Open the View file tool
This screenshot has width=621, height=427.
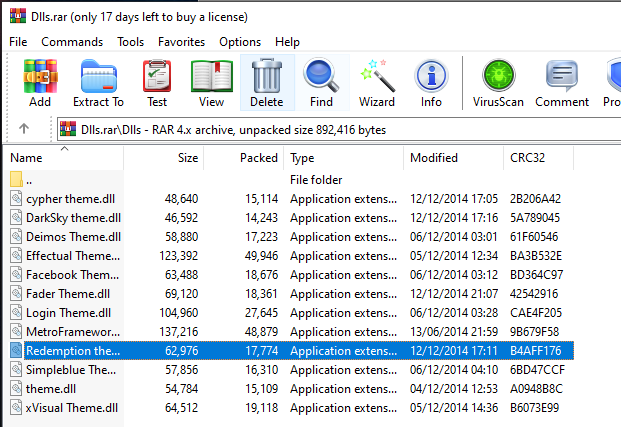coord(211,82)
